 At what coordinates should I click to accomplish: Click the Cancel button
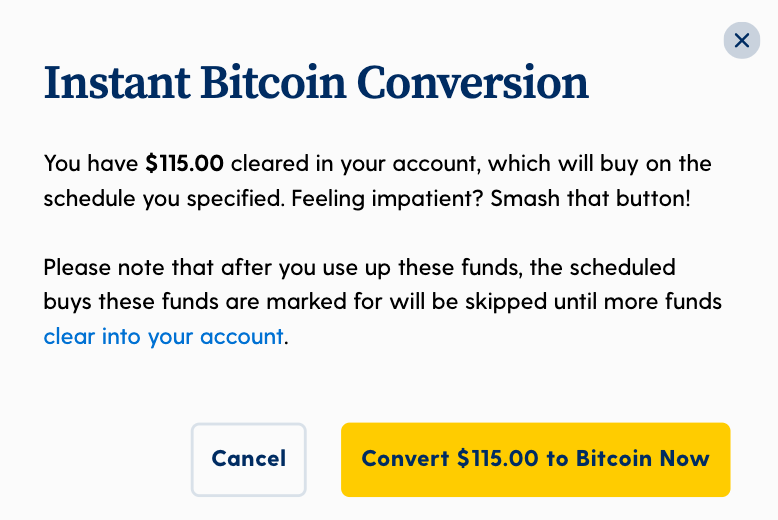click(249, 459)
